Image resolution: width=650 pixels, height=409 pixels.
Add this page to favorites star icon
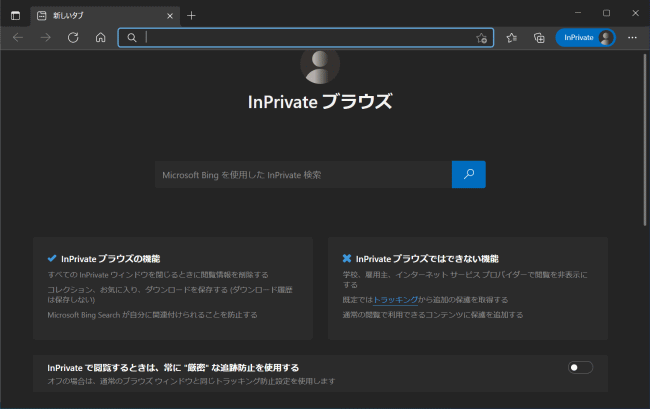(x=481, y=38)
